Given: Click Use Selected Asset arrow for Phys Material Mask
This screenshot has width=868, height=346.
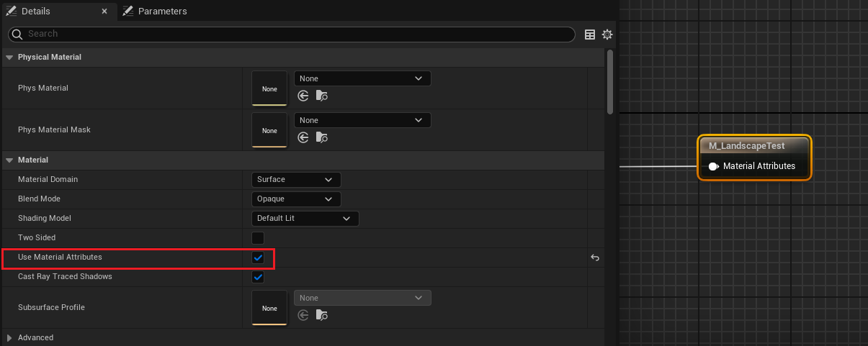Looking at the screenshot, I should [303, 137].
